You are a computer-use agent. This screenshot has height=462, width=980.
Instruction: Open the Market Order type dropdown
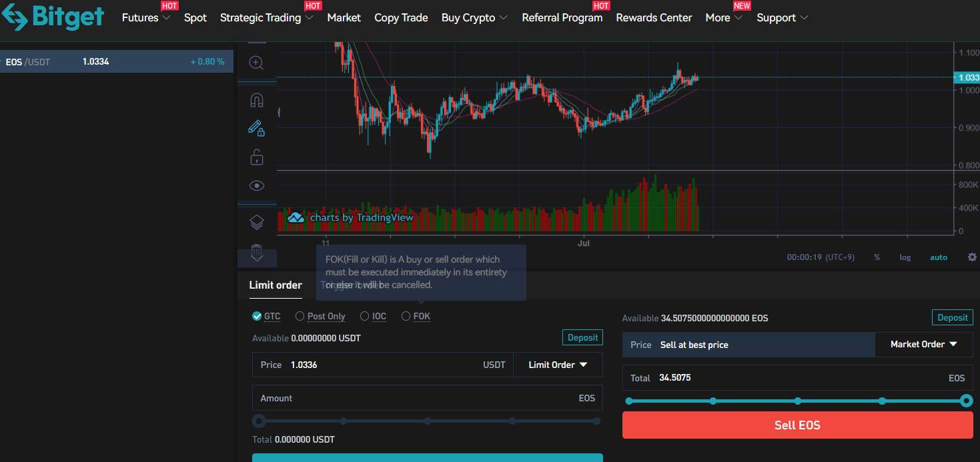923,345
